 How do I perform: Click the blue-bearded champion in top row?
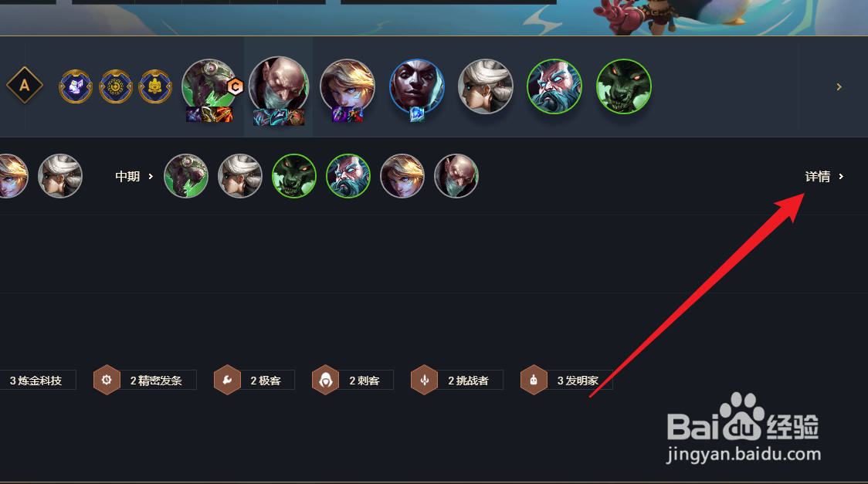tap(554, 86)
